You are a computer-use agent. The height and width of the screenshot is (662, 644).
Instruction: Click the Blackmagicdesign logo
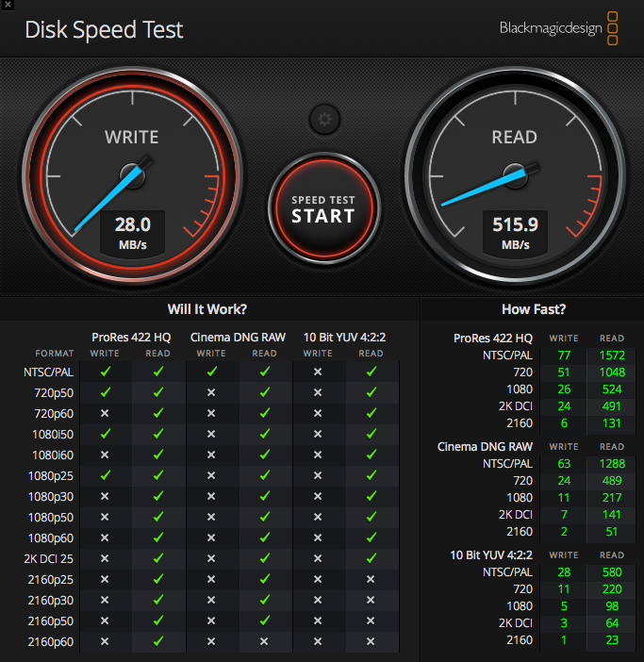(558, 28)
